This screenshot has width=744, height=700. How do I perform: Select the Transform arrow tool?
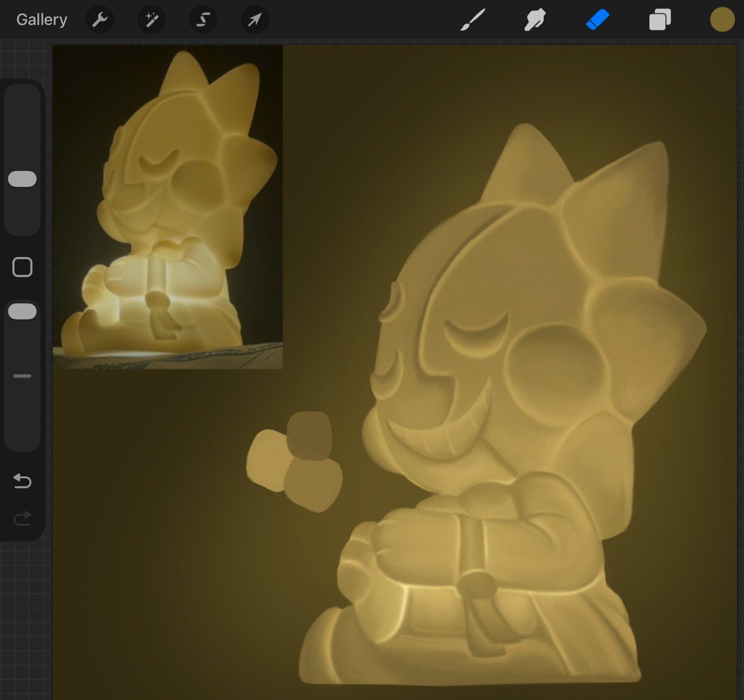pos(254,19)
